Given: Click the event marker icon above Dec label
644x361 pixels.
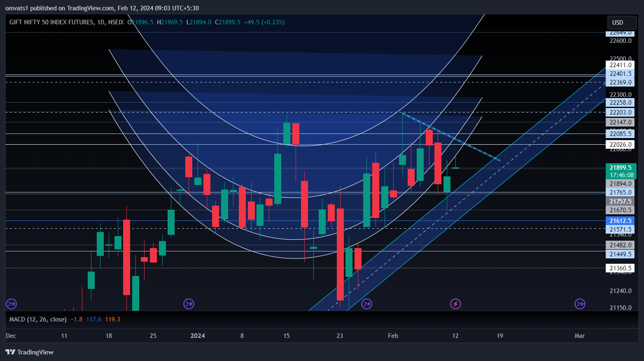Looking at the screenshot, I should (11, 304).
